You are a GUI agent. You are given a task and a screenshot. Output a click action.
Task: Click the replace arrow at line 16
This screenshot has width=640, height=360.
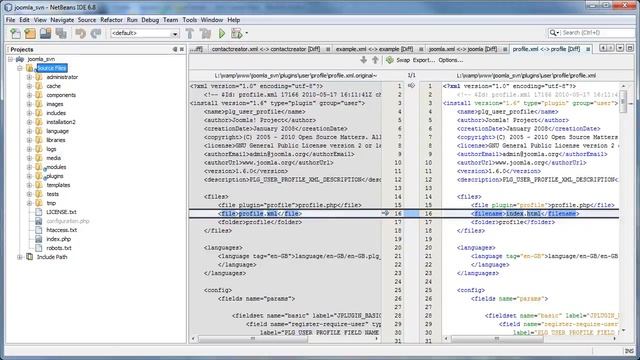[385, 213]
